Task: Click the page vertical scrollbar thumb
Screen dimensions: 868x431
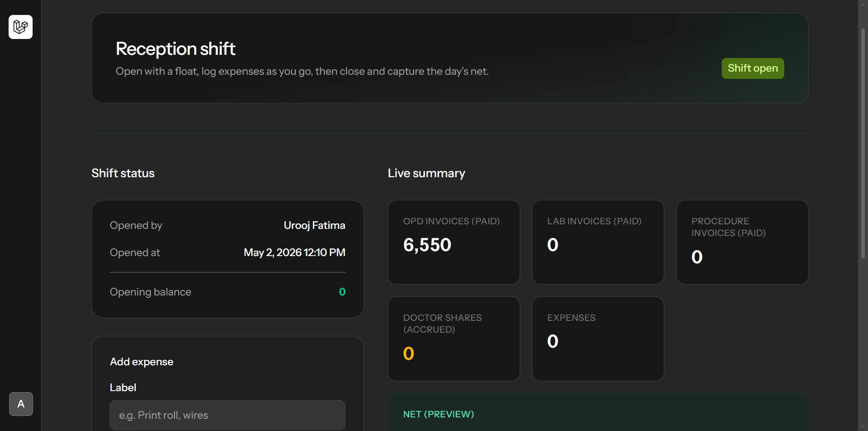Action: tap(863, 143)
